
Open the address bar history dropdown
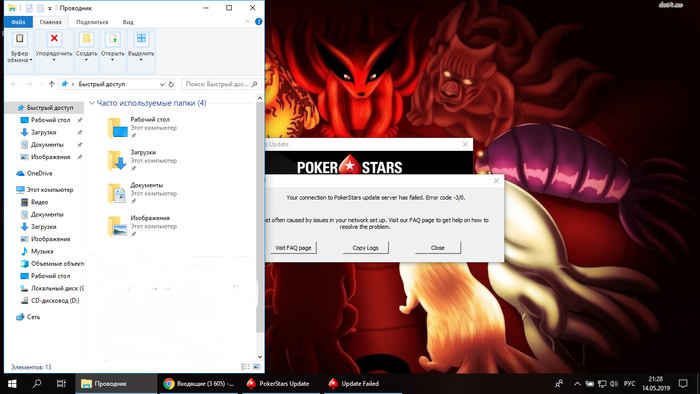[x=162, y=84]
